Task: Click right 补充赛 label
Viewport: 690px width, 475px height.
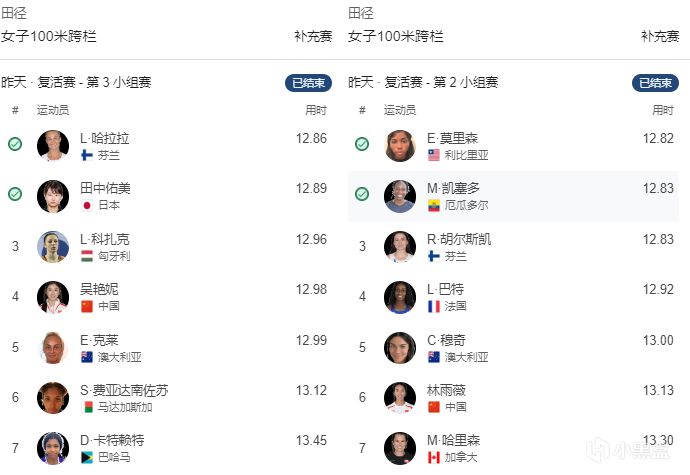Action: pos(659,36)
